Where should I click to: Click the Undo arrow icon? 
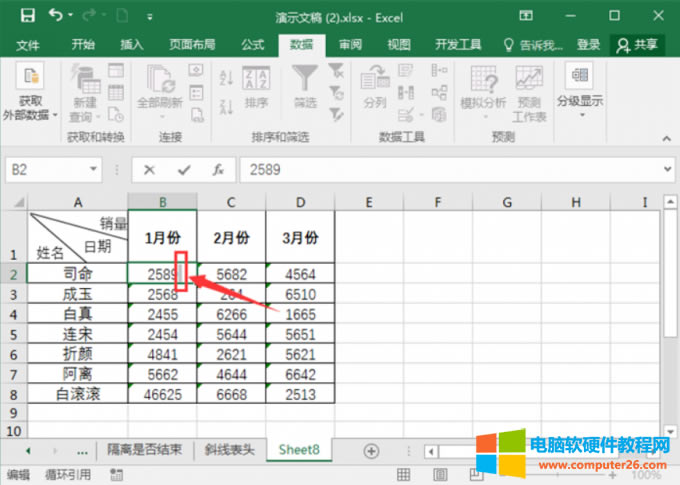(55, 15)
